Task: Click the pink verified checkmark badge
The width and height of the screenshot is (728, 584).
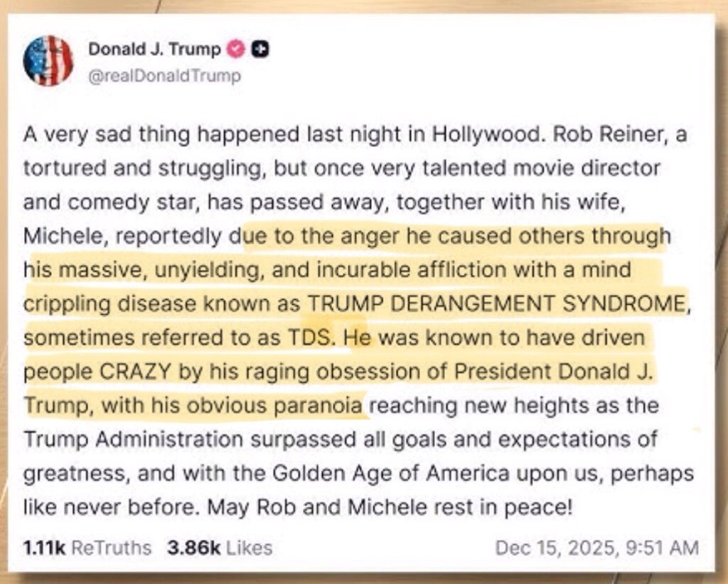Action: (x=235, y=50)
